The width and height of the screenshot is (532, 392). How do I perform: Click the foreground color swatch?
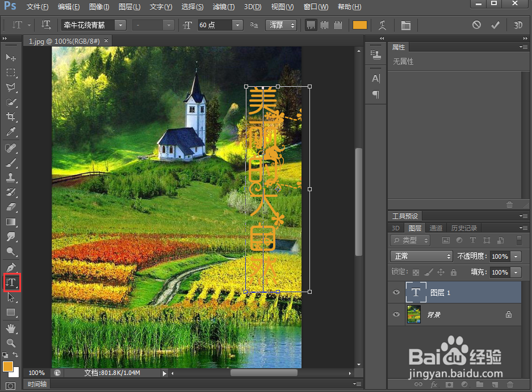click(7, 366)
